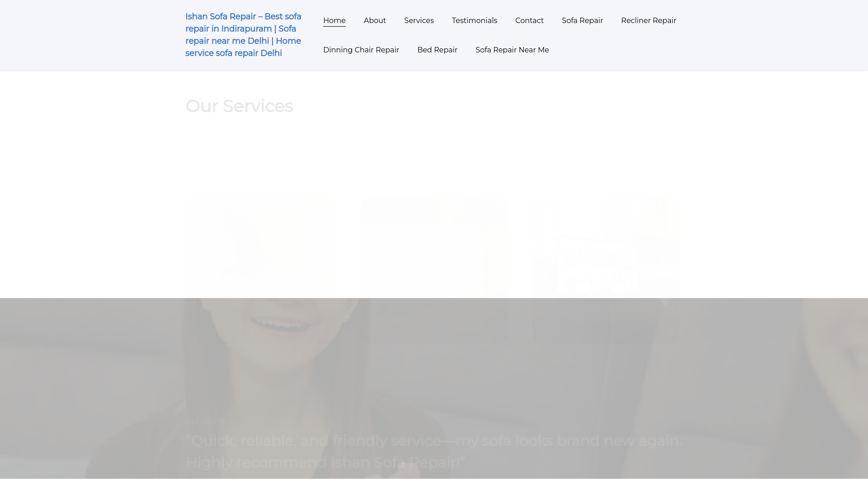The image size is (868, 488).
Task: Open the Sofa Repair menu link
Action: [582, 21]
